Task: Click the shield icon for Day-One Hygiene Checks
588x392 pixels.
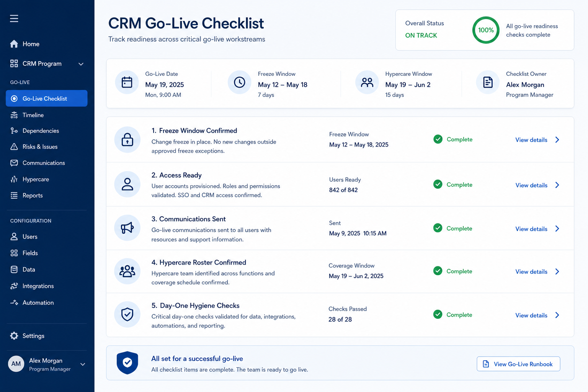Action: coord(127,315)
